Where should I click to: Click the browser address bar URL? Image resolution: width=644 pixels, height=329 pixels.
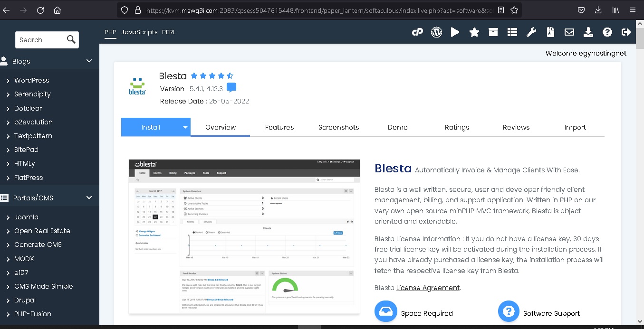pyautogui.click(x=318, y=10)
